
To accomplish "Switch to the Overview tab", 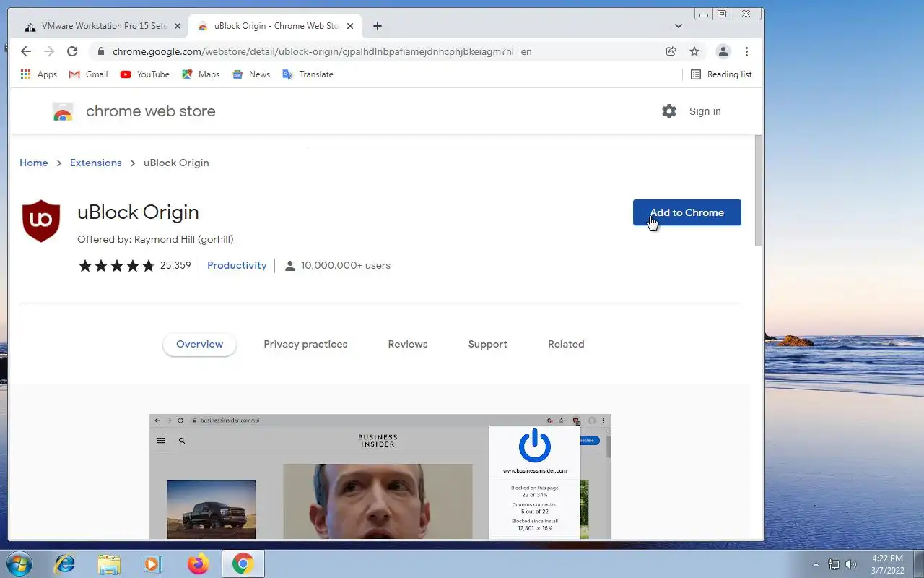I will coord(199,345).
